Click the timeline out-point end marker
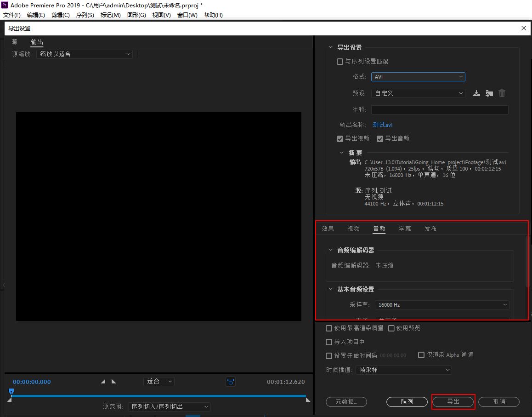This screenshot has width=532, height=417. (x=308, y=400)
